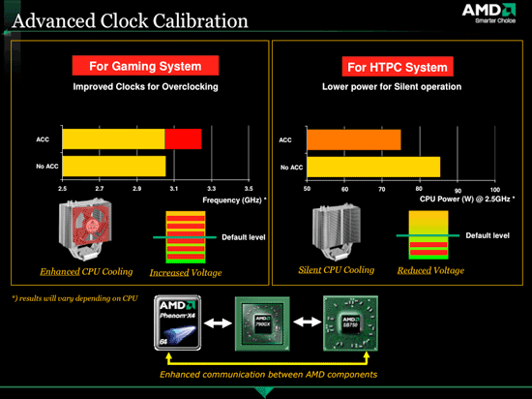Follow the Increased Voltage underlined link
This screenshot has width=532, height=399.
tap(186, 273)
